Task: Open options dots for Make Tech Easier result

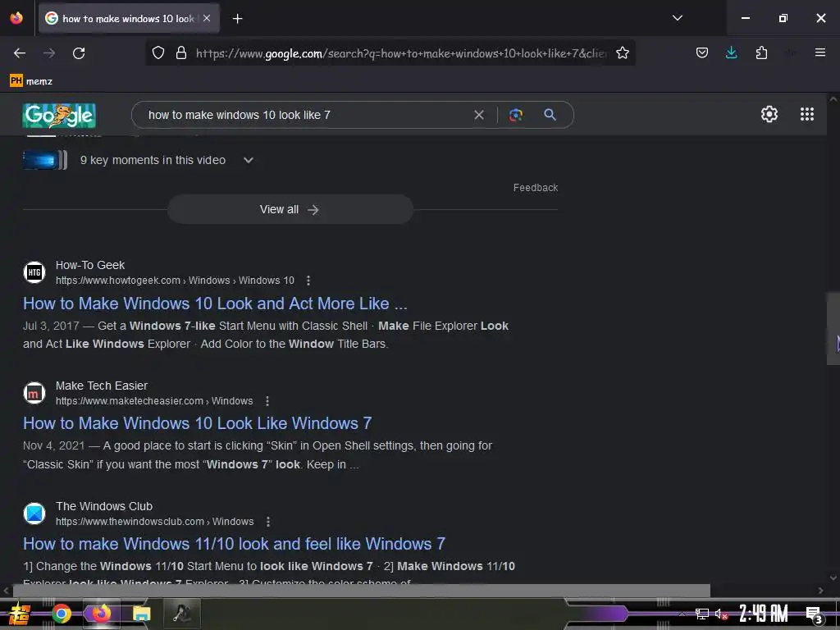Action: tap(267, 400)
